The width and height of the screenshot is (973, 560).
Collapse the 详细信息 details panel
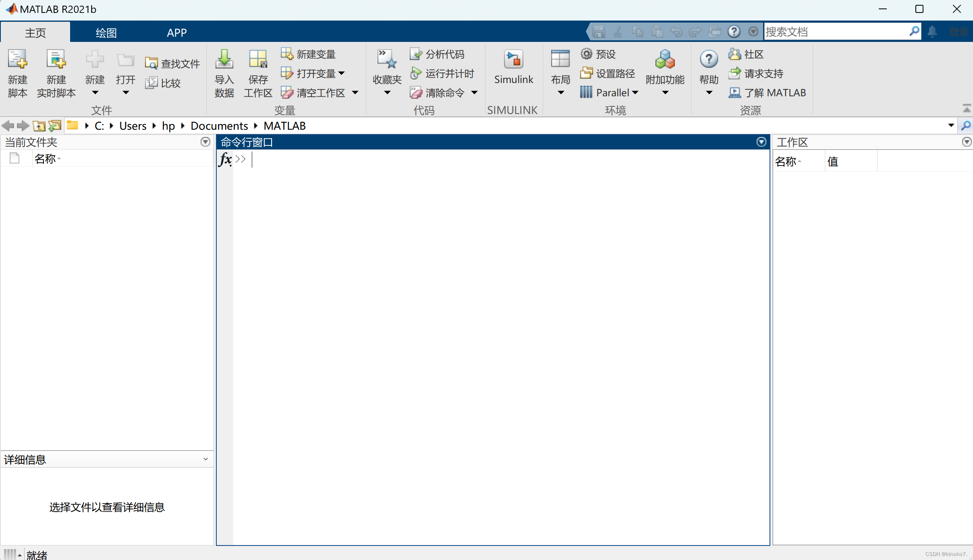click(205, 459)
